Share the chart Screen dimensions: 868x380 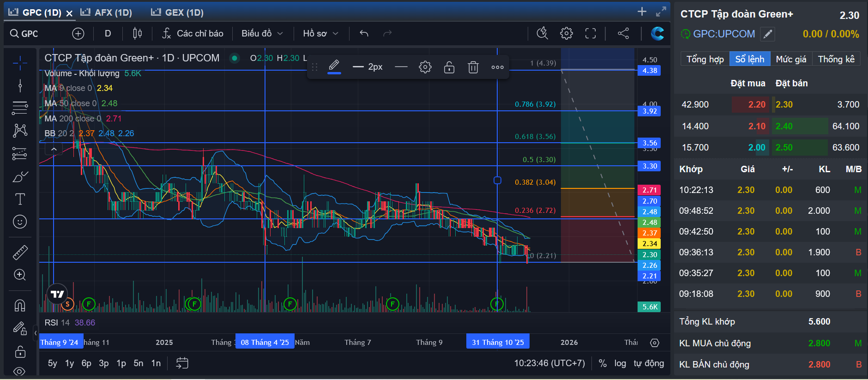point(623,33)
